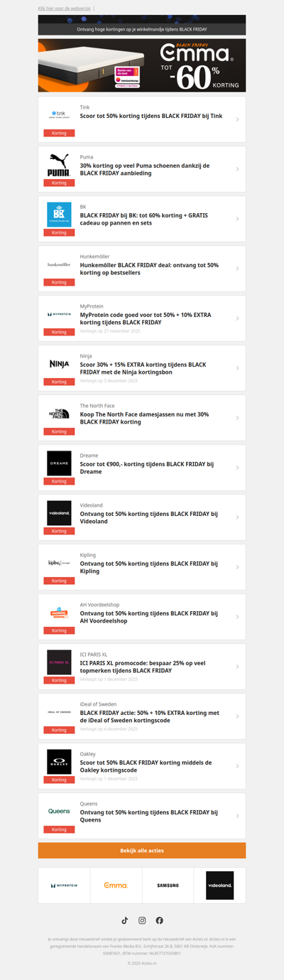Click the Korting label under Kipling
This screenshot has width=284, height=980.
click(59, 581)
